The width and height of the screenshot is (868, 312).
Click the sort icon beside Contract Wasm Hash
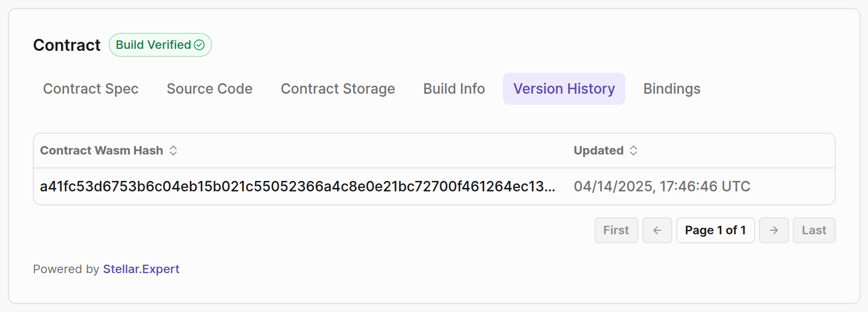click(x=173, y=151)
